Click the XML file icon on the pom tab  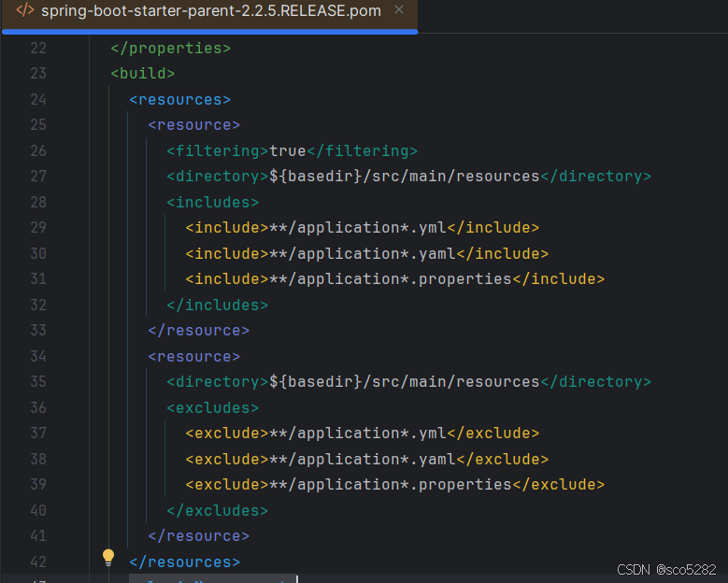(x=24, y=9)
